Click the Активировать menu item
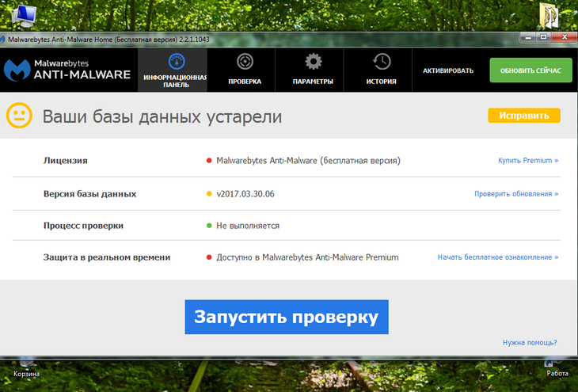This screenshot has width=578, height=392. click(448, 70)
